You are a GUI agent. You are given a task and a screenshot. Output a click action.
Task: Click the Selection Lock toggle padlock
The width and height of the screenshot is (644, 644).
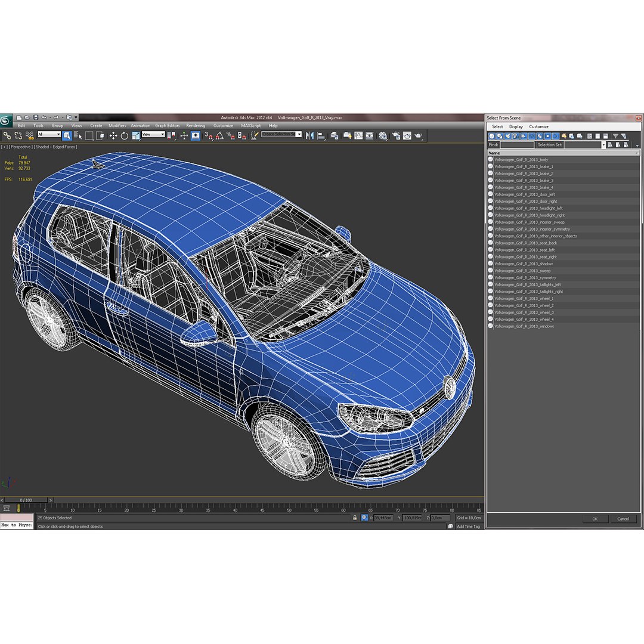(x=355, y=518)
